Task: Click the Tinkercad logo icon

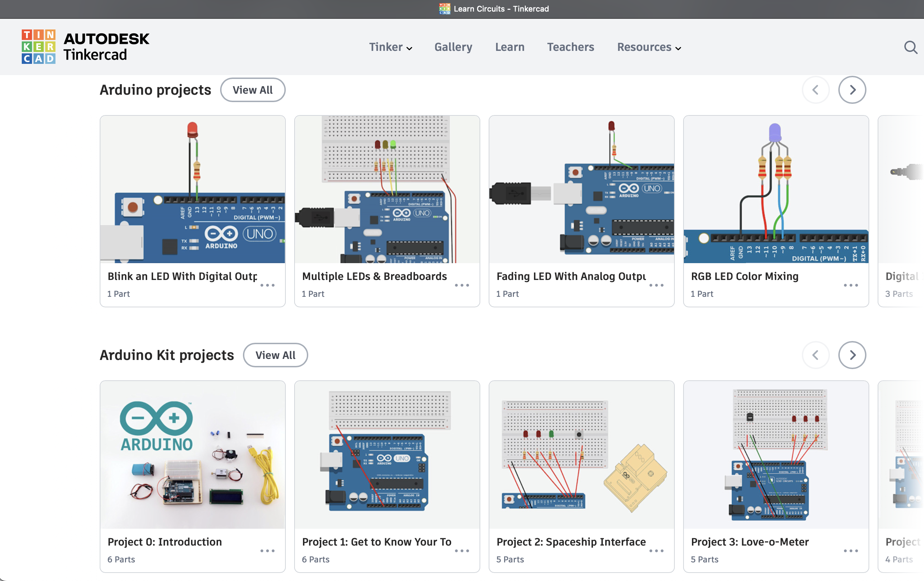Action: (38, 46)
